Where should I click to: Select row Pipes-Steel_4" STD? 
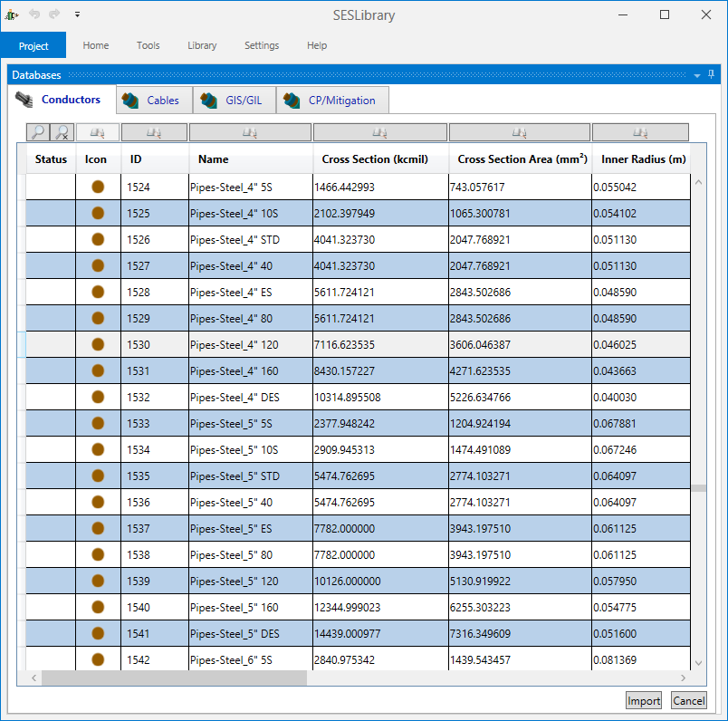358,239
